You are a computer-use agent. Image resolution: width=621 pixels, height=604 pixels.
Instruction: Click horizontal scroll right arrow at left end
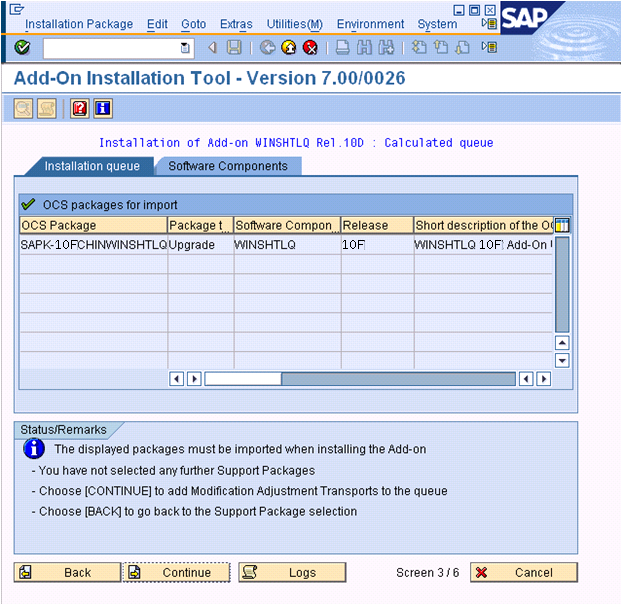194,379
